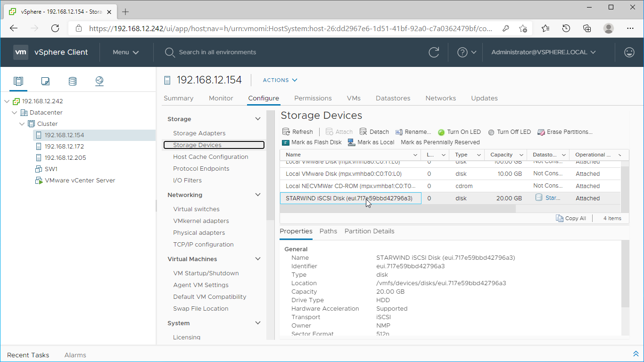Image resolution: width=644 pixels, height=362 pixels.
Task: Click the feedback smiley icon
Action: point(629,52)
